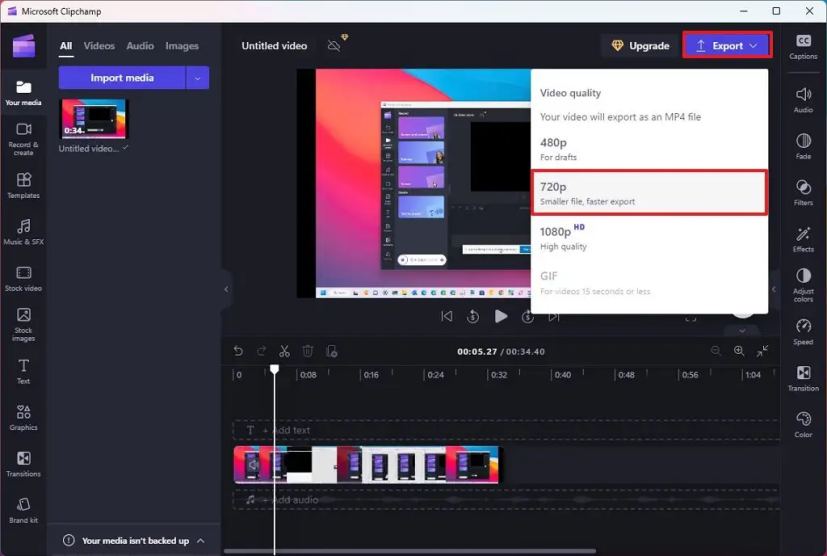Image resolution: width=827 pixels, height=556 pixels.
Task: Switch to the Images tab
Action: coord(182,46)
